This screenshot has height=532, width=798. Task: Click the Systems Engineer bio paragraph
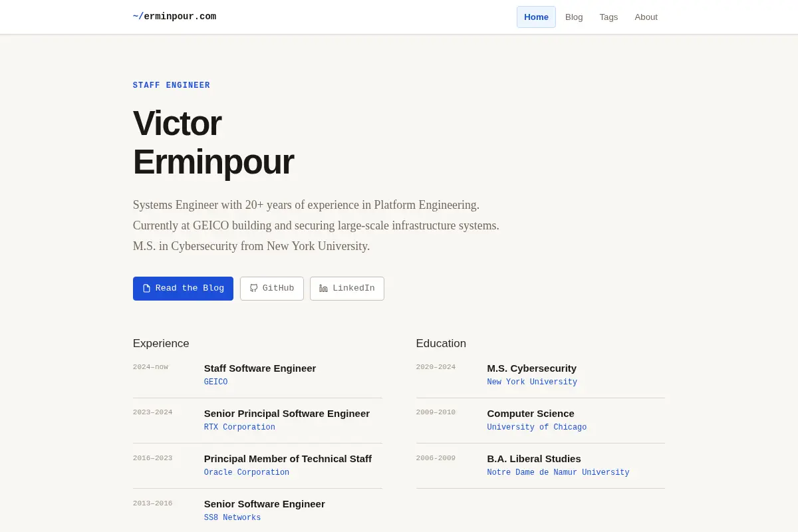[316, 225]
